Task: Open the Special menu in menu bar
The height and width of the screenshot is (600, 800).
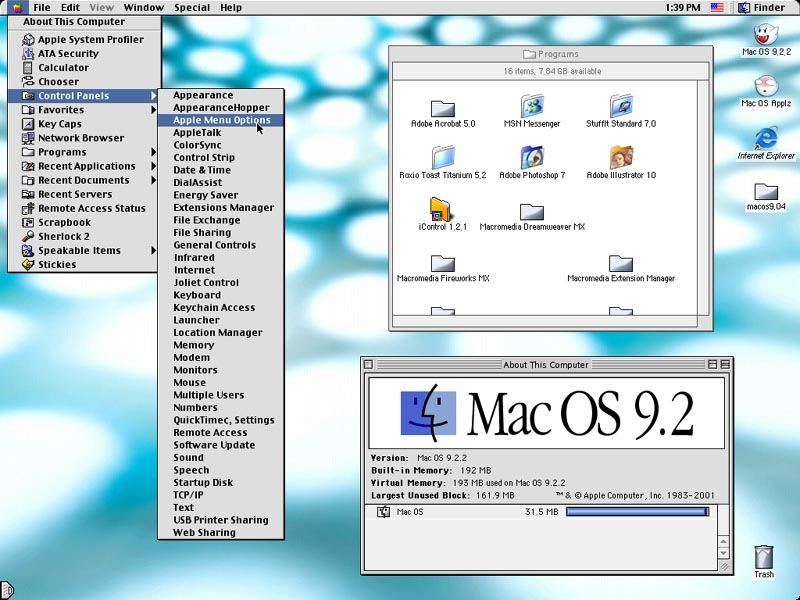Action: [192, 8]
